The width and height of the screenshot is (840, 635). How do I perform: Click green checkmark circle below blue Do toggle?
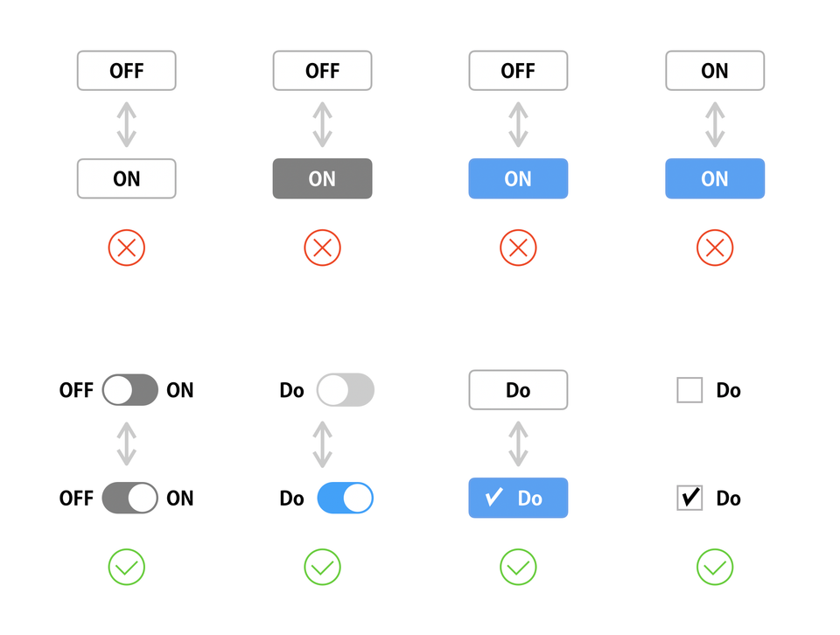[x=323, y=567]
